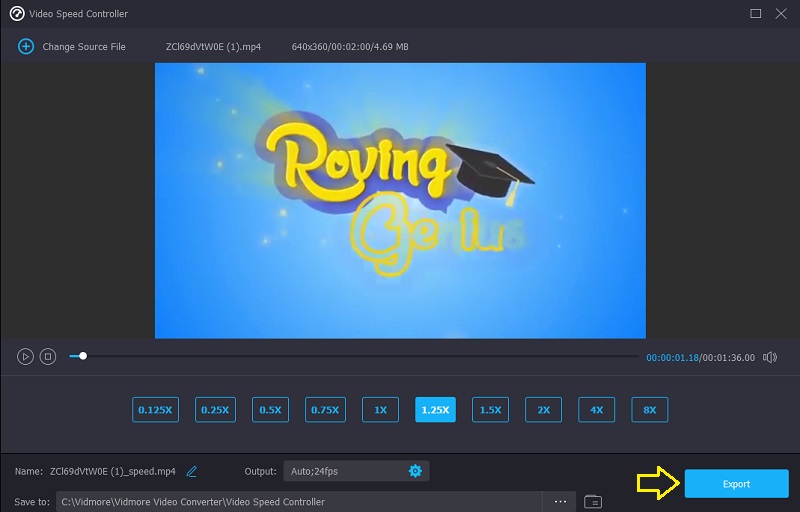800x512 pixels.
Task: Edit output name with pencil icon
Action: pyautogui.click(x=192, y=471)
